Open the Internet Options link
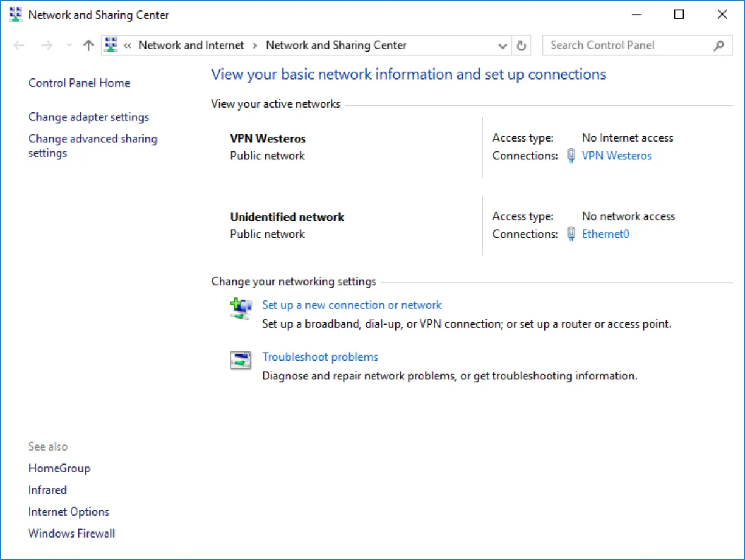Image resolution: width=745 pixels, height=560 pixels. point(69,511)
